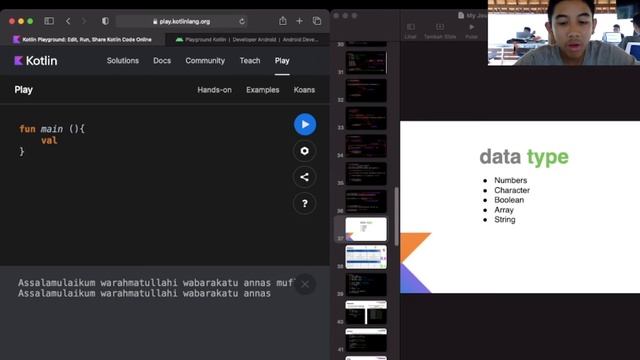Select slide 38 table thumbnail

pyautogui.click(x=366, y=257)
